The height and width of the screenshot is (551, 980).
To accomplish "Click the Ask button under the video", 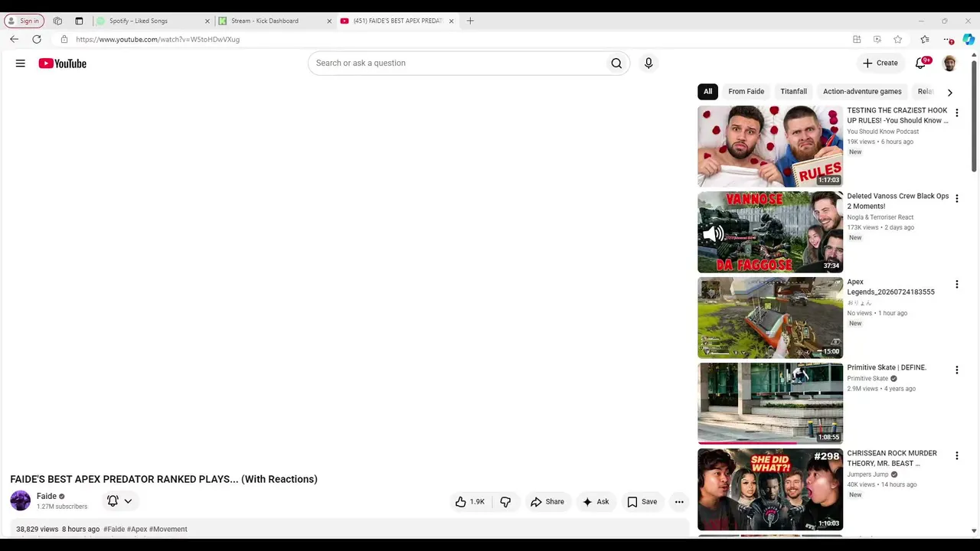I will click(596, 502).
